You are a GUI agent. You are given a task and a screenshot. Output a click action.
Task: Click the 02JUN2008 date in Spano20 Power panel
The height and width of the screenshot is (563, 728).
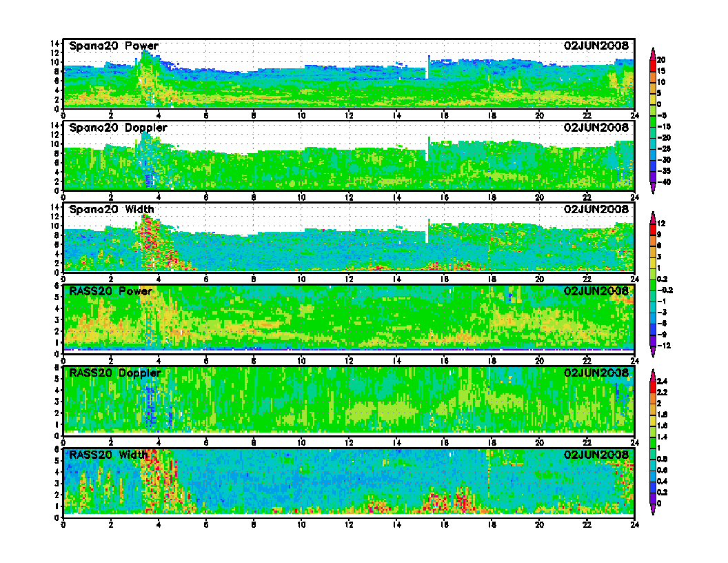596,46
